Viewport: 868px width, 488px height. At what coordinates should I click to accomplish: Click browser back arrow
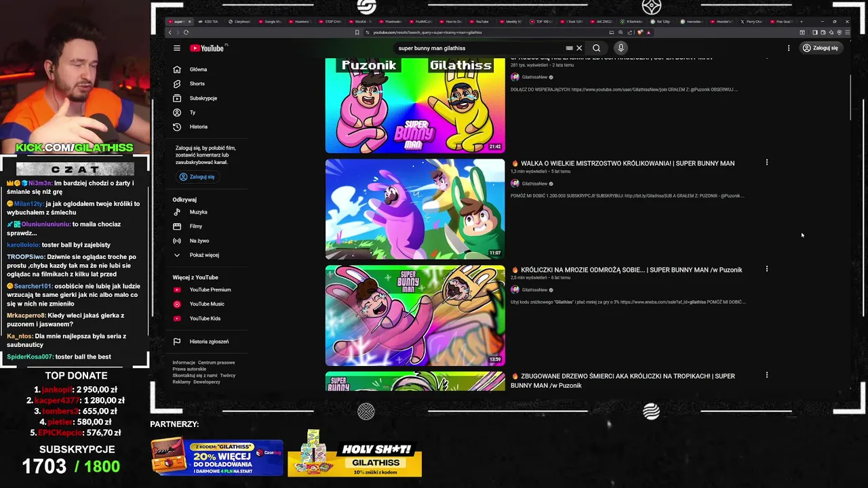tap(170, 32)
